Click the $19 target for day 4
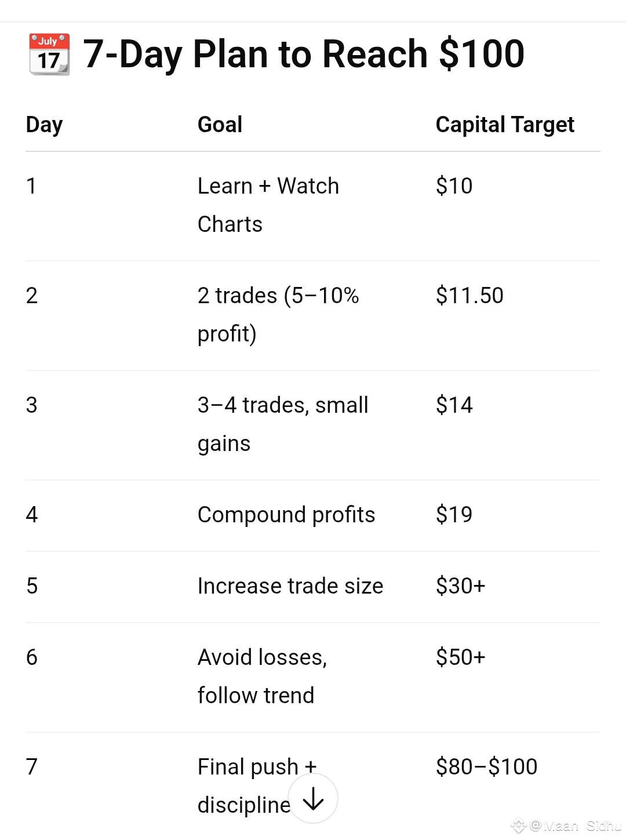This screenshot has height=840, width=626. 454,514
